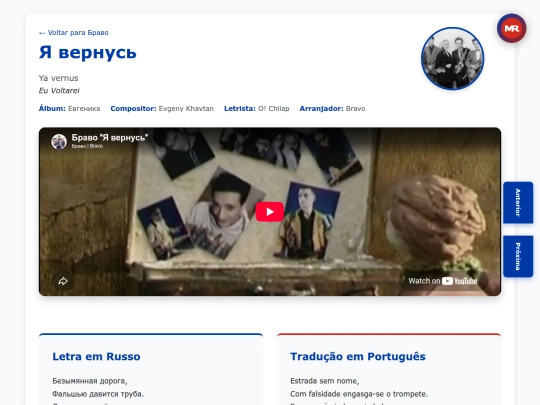Go back via the 'Voltar para Браво' link
Image resolution: width=540 pixels, height=405 pixels.
click(x=74, y=33)
